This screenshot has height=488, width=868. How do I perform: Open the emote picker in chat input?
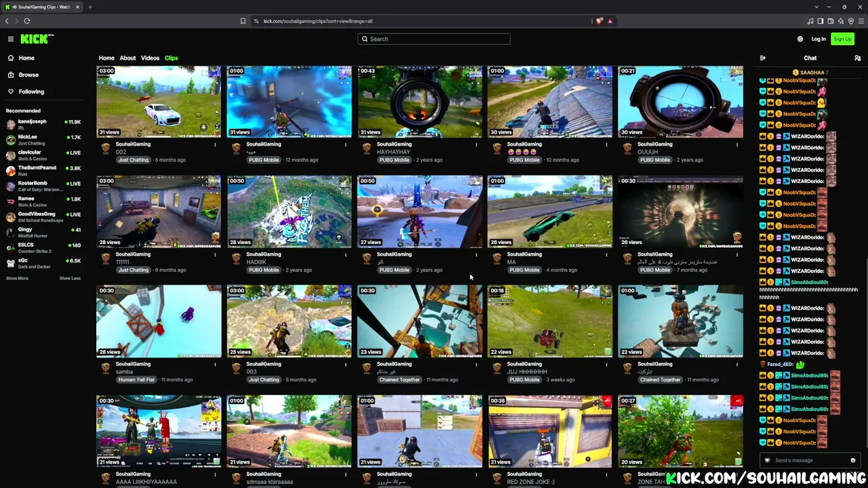[853, 460]
